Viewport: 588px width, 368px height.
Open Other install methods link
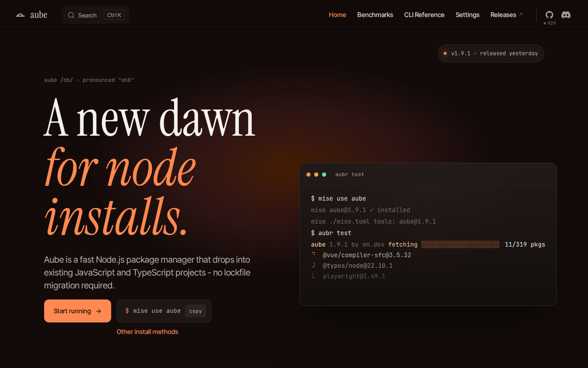(x=147, y=332)
